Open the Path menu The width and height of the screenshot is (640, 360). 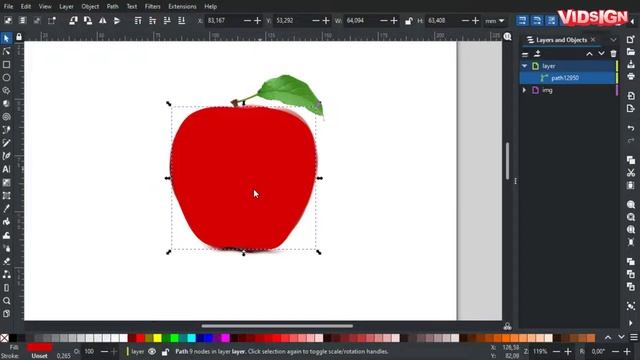(x=113, y=7)
